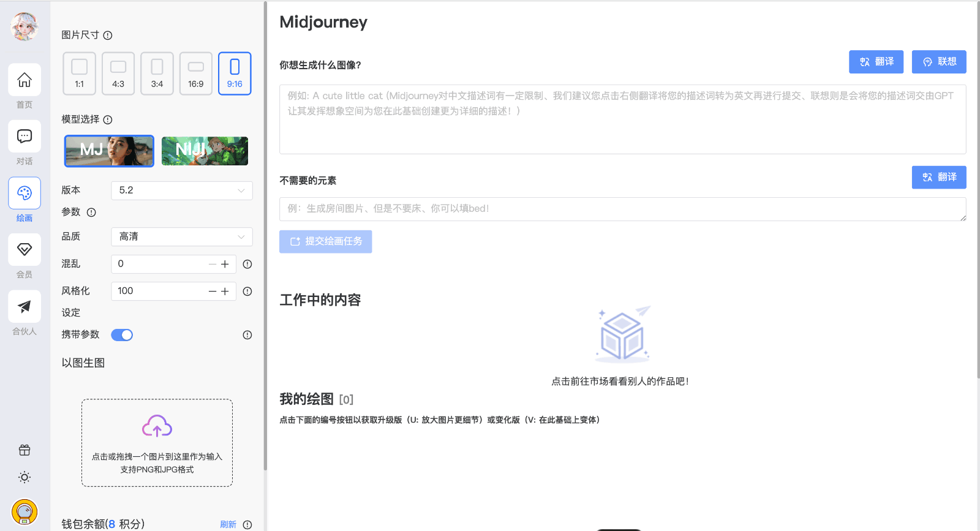Expand the 版本 5.2 dropdown
Image resolution: width=980 pixels, height=531 pixels.
182,190
